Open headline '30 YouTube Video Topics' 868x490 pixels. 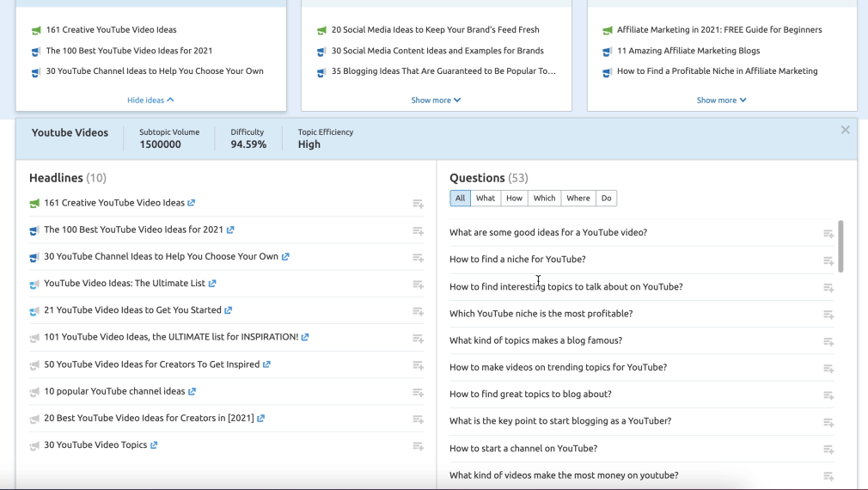pos(95,445)
